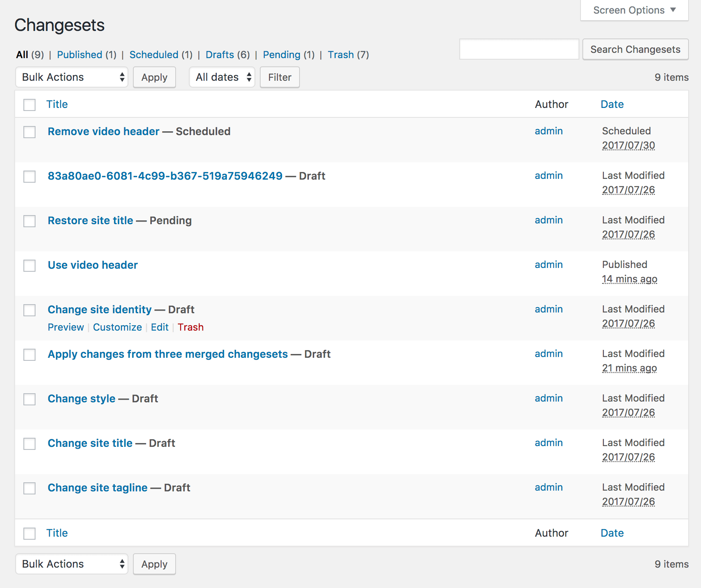Show only Published changesets
The width and height of the screenshot is (701, 588).
click(x=80, y=55)
